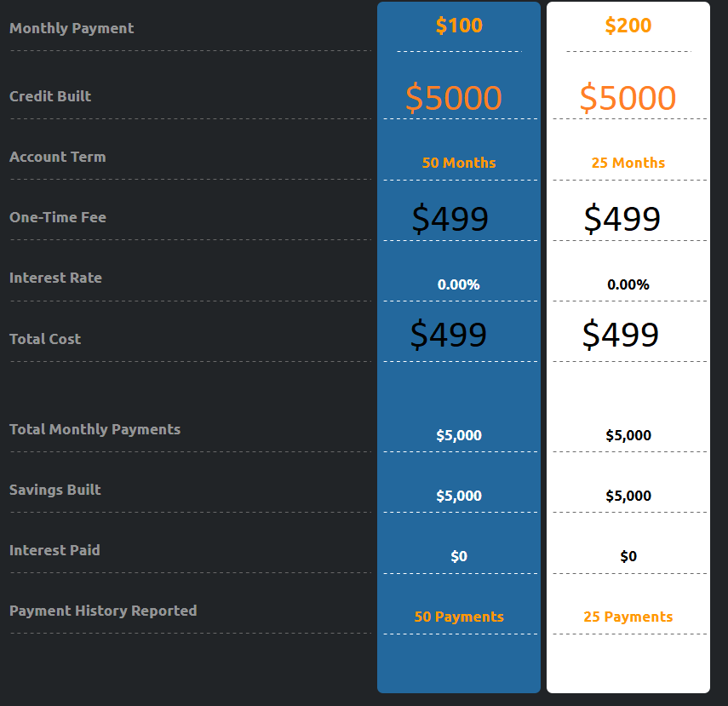
Task: Click the 50 Months account term
Action: pos(459,163)
